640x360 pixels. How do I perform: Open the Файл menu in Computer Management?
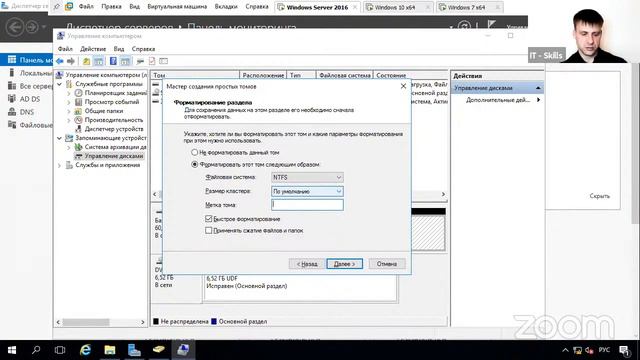65,49
